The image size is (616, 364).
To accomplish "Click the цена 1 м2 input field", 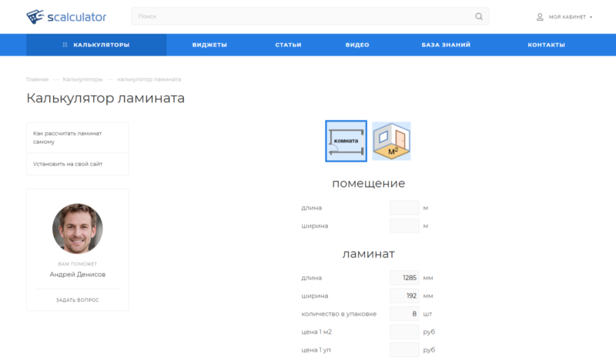I will point(404,332).
